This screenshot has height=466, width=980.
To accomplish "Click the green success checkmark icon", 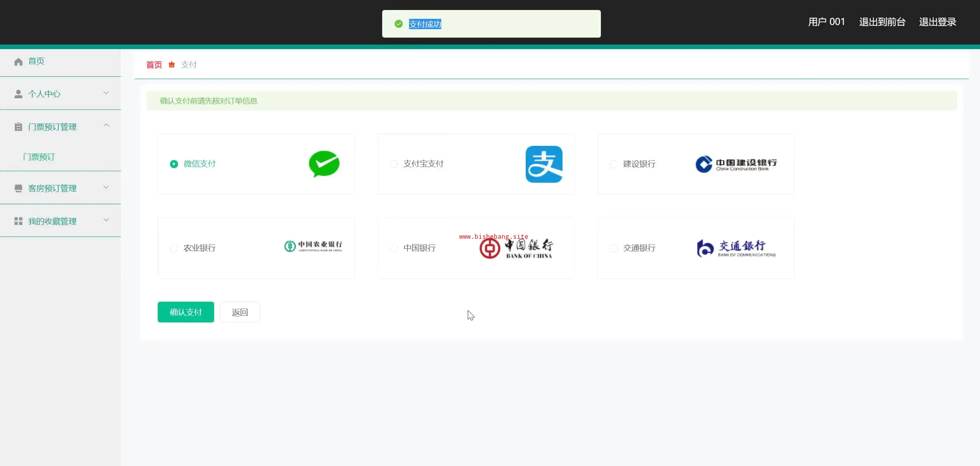I will [x=399, y=24].
